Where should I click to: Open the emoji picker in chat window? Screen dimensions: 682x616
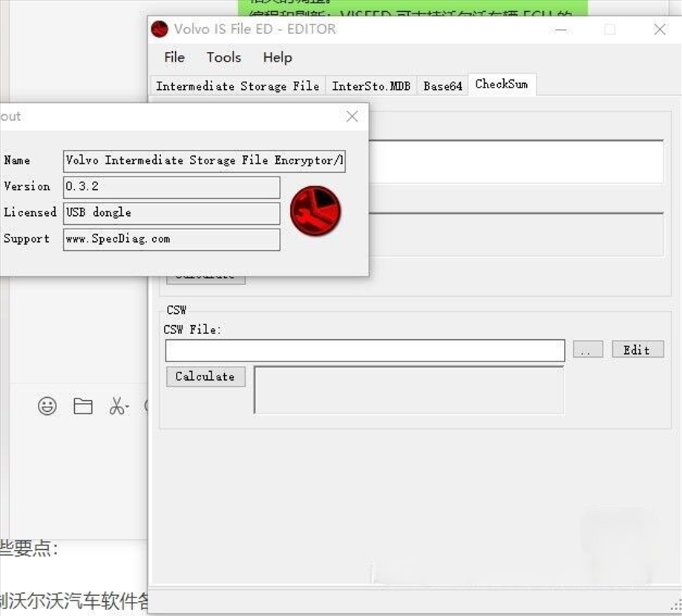coord(47,406)
